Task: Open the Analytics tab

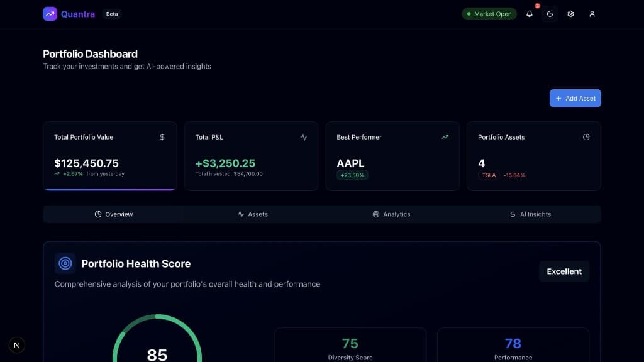Action: point(391,214)
